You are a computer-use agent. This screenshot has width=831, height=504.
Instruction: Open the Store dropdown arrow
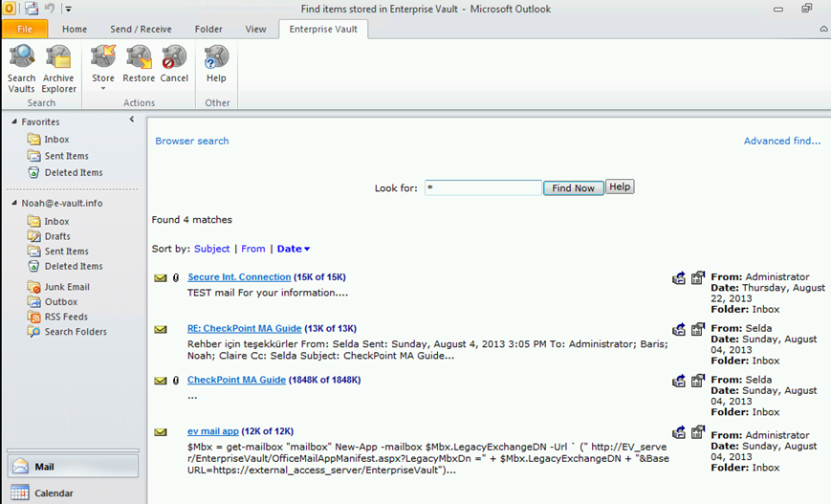point(103,89)
